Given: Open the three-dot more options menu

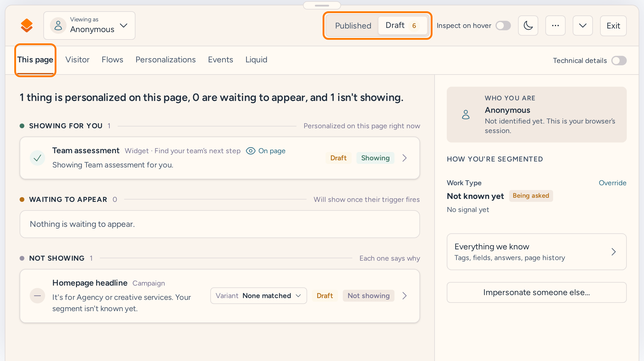Looking at the screenshot, I should click(x=555, y=26).
